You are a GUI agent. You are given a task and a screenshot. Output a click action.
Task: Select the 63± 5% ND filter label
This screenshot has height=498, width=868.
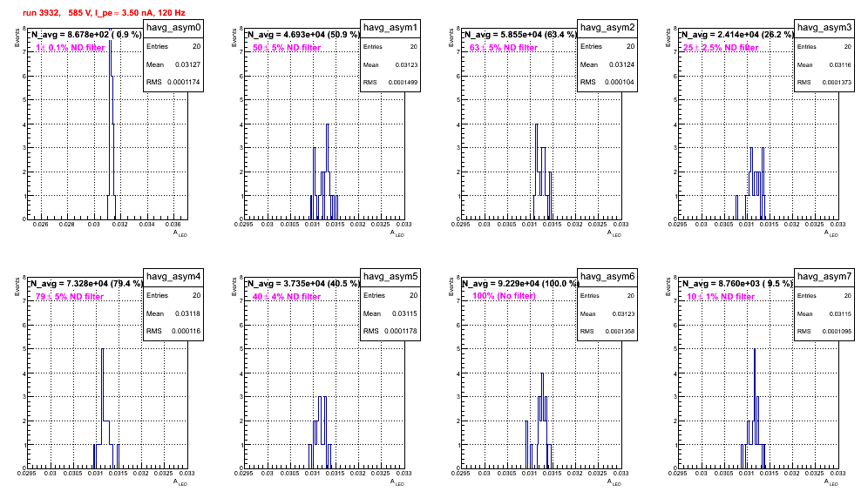[504, 48]
